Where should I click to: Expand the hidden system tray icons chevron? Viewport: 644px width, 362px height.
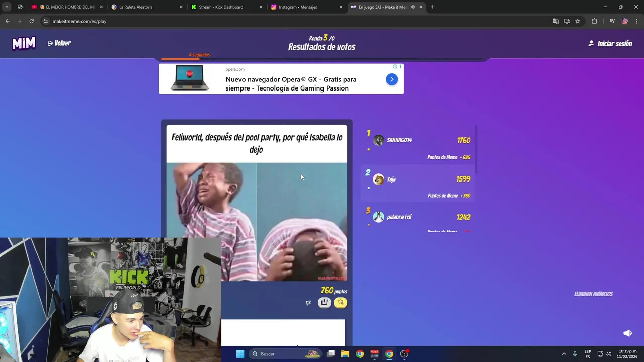(x=564, y=354)
